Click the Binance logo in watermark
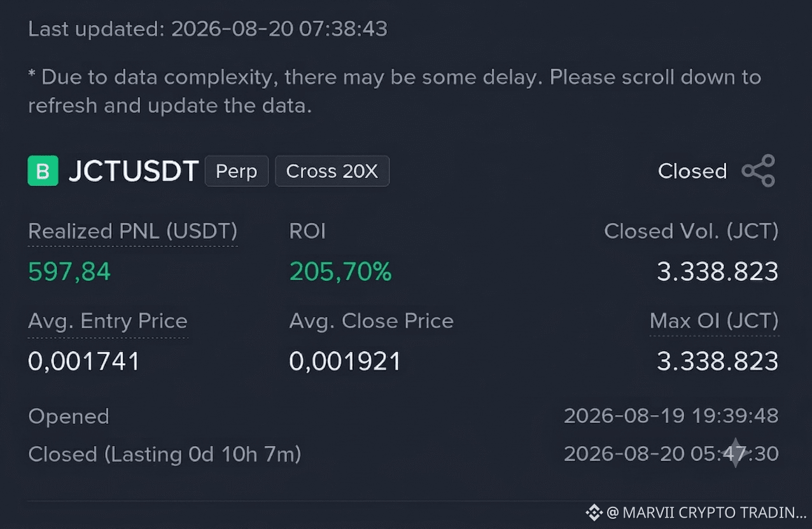Image resolution: width=812 pixels, height=529 pixels. tap(594, 512)
